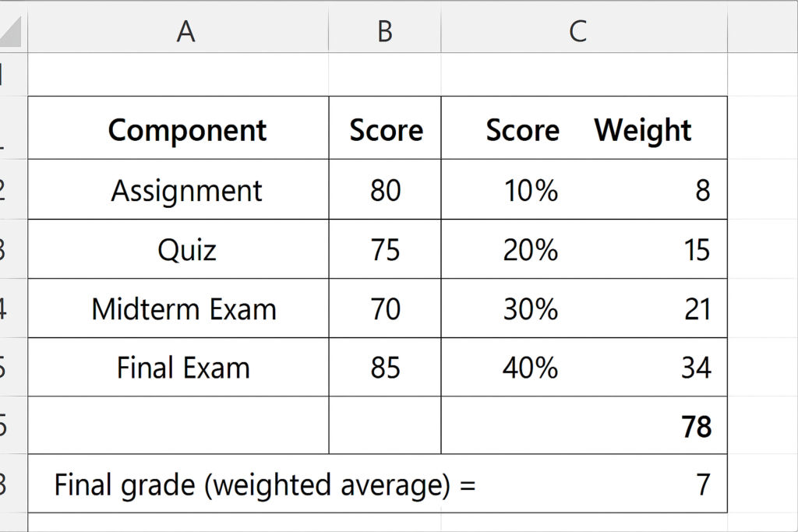This screenshot has width=798, height=532.
Task: Select column B header
Action: (385, 31)
